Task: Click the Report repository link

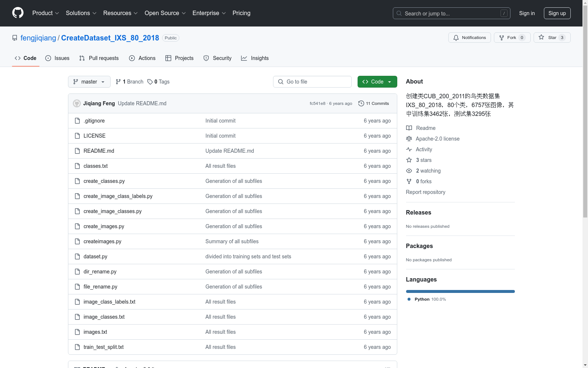Action: (x=426, y=192)
